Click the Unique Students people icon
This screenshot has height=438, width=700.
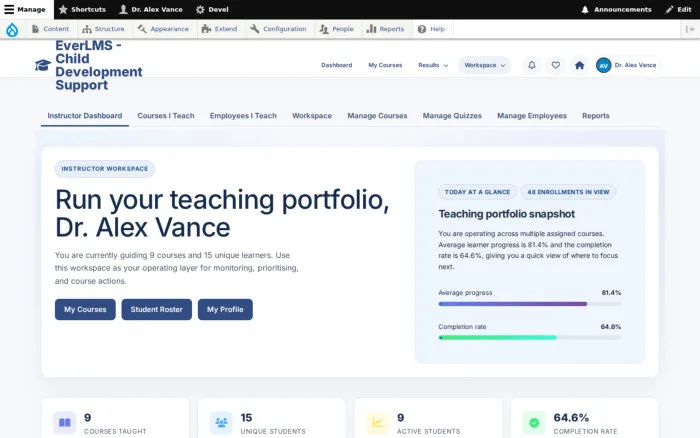(x=221, y=422)
